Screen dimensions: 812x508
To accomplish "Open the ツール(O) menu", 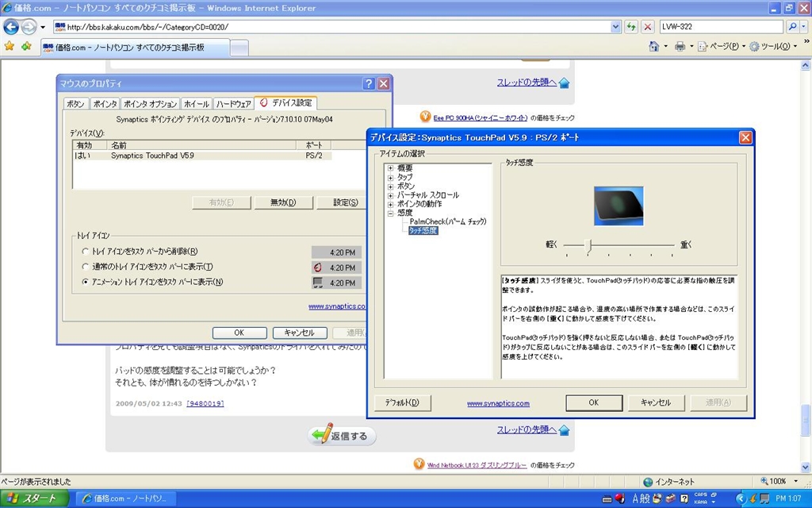I will pyautogui.click(x=774, y=47).
